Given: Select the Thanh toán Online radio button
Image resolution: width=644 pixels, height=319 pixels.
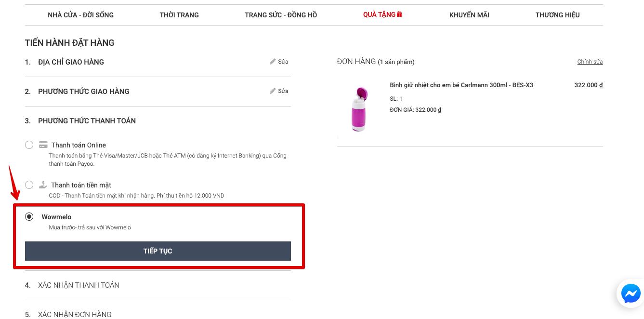Looking at the screenshot, I should click(x=29, y=145).
